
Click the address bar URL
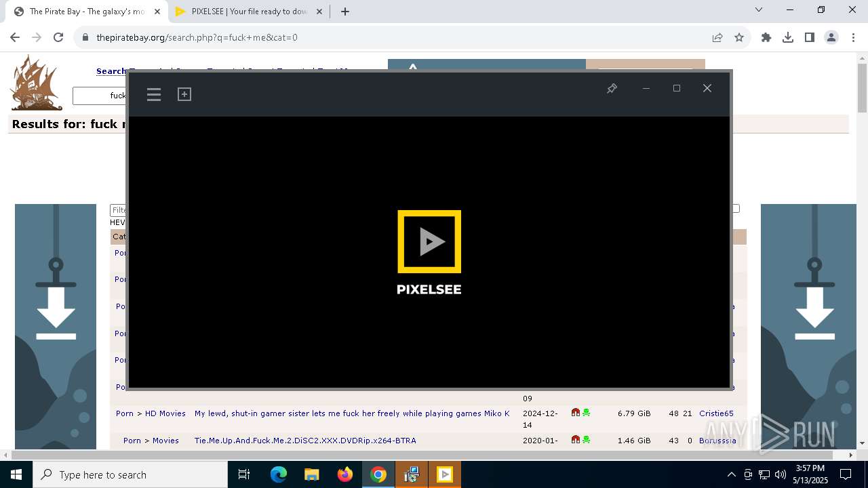point(197,37)
